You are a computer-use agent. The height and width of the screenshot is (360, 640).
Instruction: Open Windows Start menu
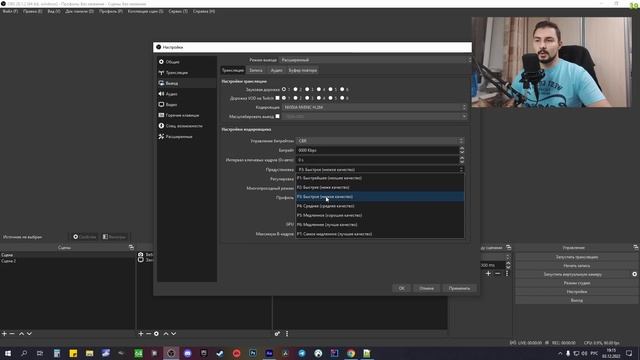(x=8, y=353)
